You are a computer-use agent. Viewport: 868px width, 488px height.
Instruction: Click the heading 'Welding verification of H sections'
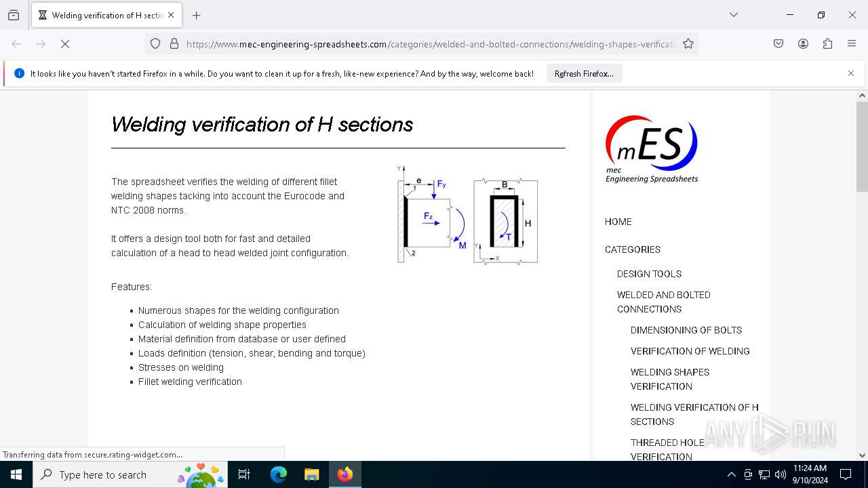click(262, 125)
